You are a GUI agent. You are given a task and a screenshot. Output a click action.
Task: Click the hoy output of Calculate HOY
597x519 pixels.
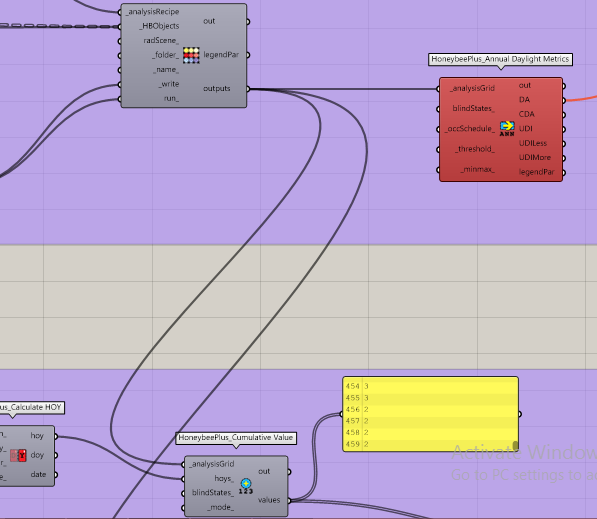pos(37,436)
